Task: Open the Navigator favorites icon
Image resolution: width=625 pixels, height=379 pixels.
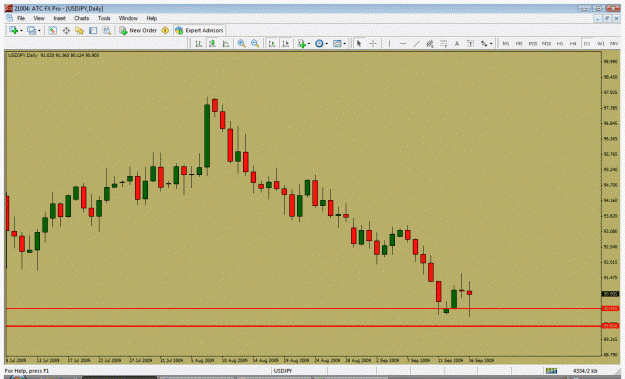Action: point(79,30)
